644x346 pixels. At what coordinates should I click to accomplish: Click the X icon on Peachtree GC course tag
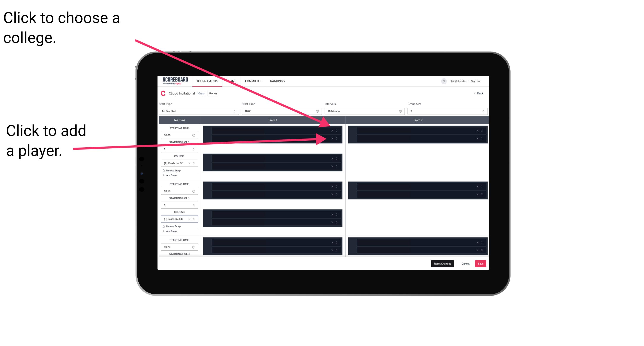[191, 163]
